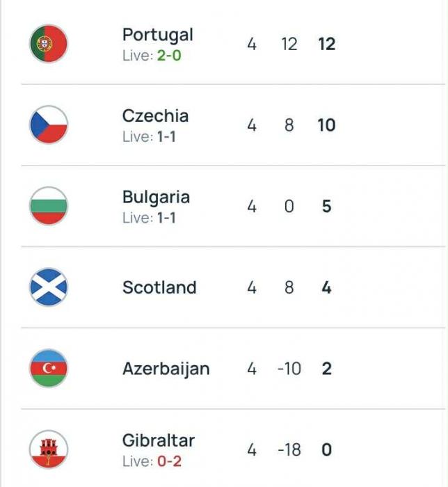Click the Portugal flag icon
This screenshot has height=487, width=448.
pos(48,44)
